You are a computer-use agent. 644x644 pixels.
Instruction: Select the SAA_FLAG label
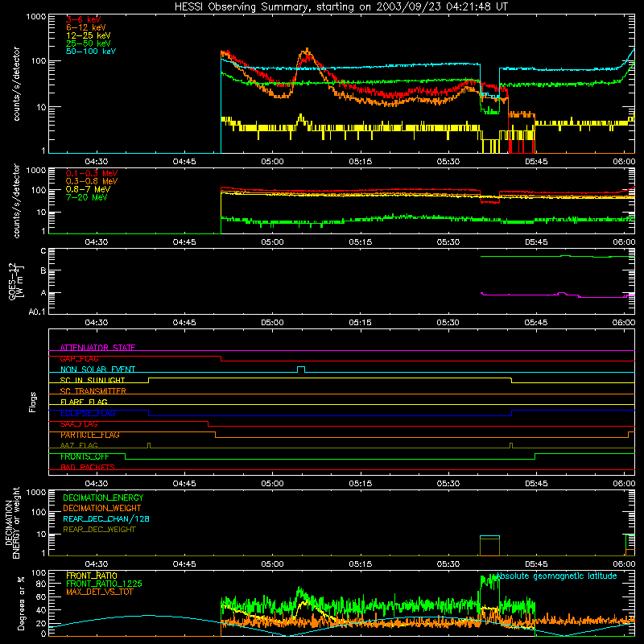click(79, 424)
